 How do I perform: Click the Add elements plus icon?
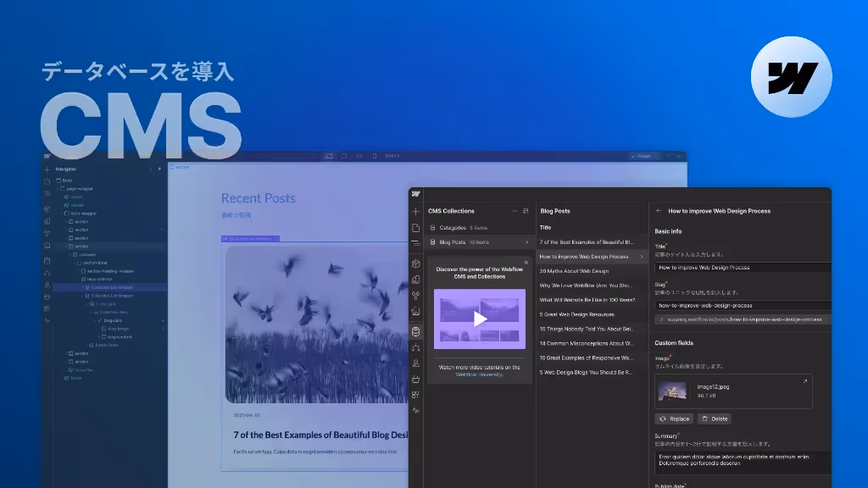(x=415, y=211)
